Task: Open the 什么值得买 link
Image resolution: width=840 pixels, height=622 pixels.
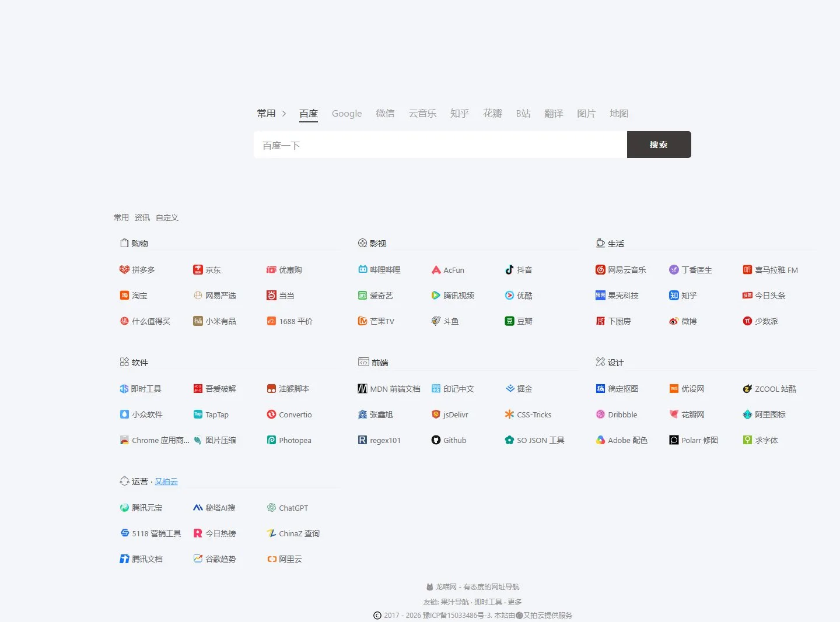Action: [x=145, y=321]
